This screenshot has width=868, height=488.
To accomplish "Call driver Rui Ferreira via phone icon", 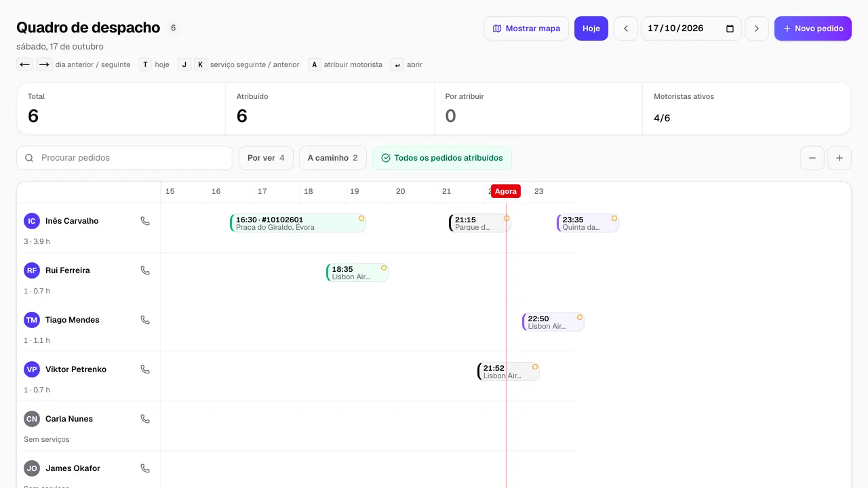I will [x=145, y=270].
